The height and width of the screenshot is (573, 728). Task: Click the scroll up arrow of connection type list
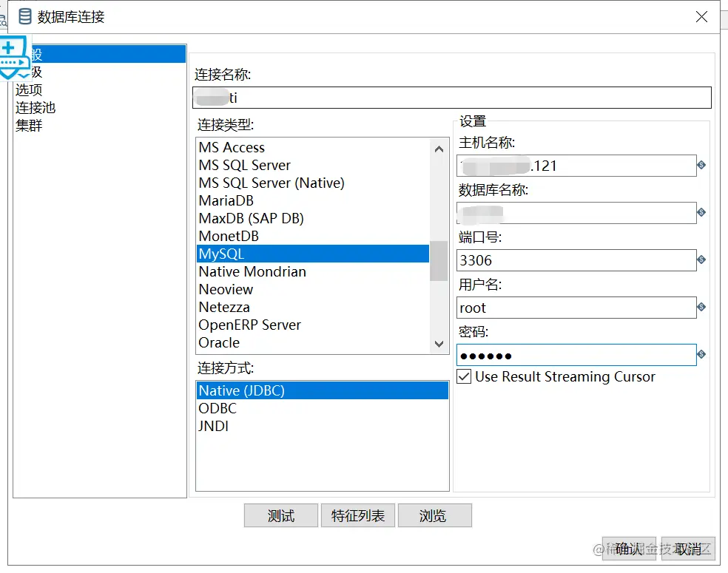point(439,149)
